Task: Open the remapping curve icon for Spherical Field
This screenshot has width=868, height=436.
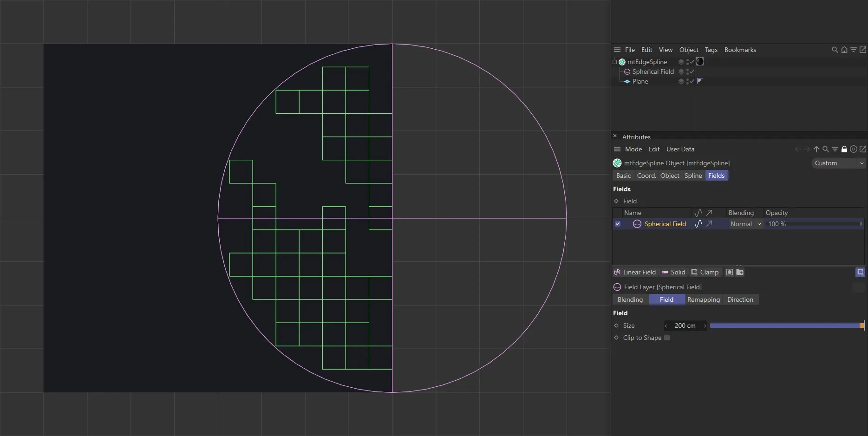Action: [x=698, y=224]
